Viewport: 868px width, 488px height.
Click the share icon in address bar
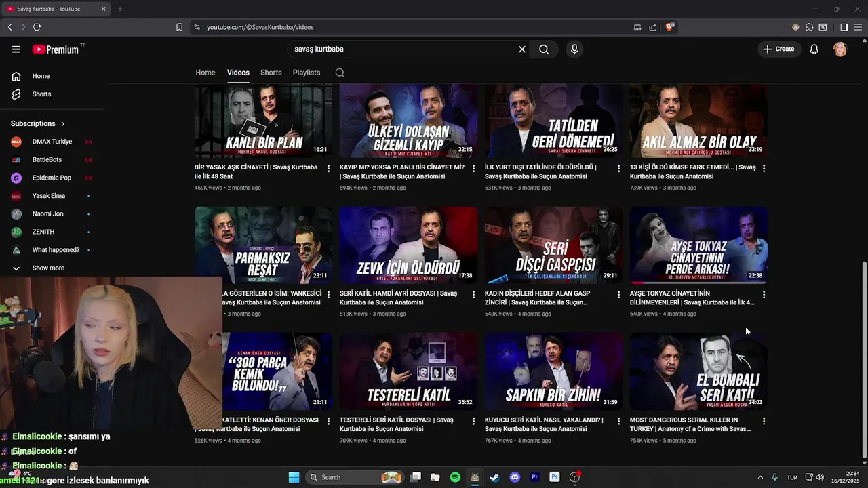(652, 27)
